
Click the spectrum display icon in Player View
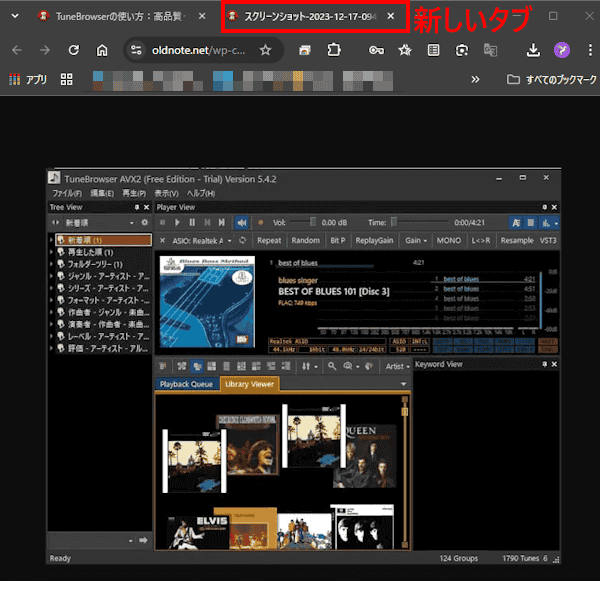(x=546, y=223)
